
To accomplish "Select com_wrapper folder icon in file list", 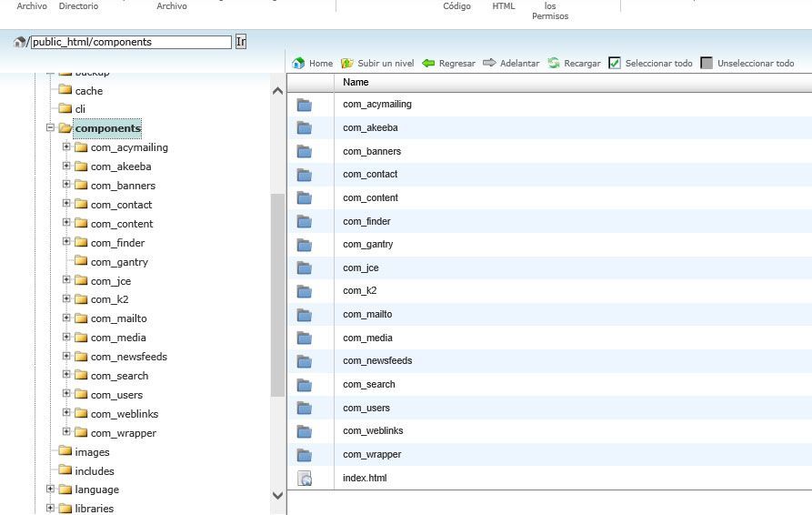I will coord(305,455).
